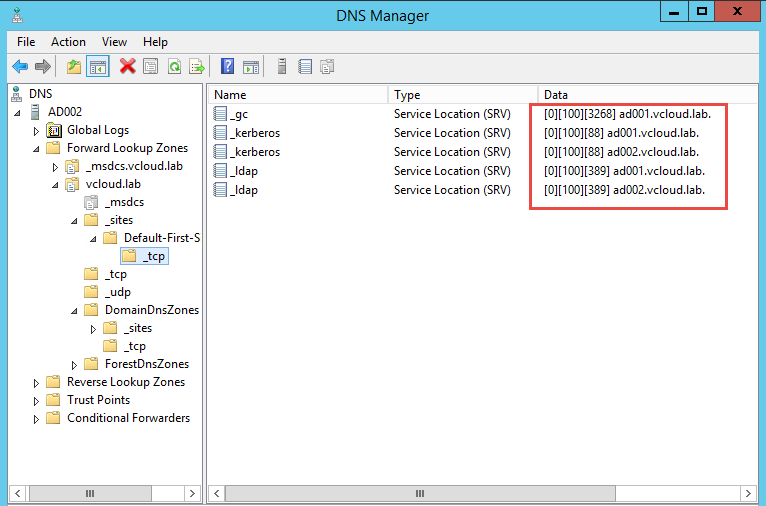The height and width of the screenshot is (506, 766).
Task: Click the Export List toolbar icon
Action: coord(197,66)
